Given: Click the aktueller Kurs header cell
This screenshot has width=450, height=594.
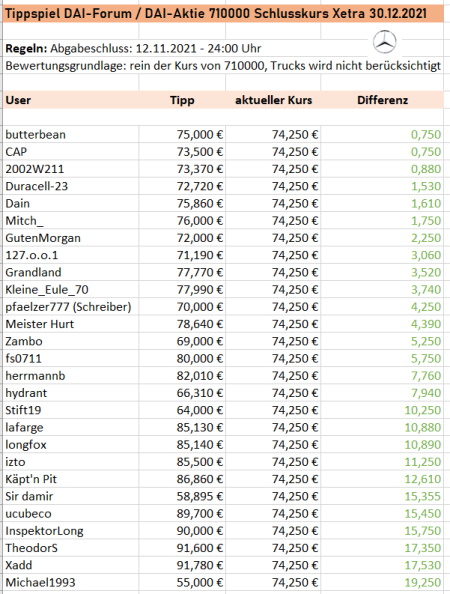Looking at the screenshot, I should pos(273,100).
